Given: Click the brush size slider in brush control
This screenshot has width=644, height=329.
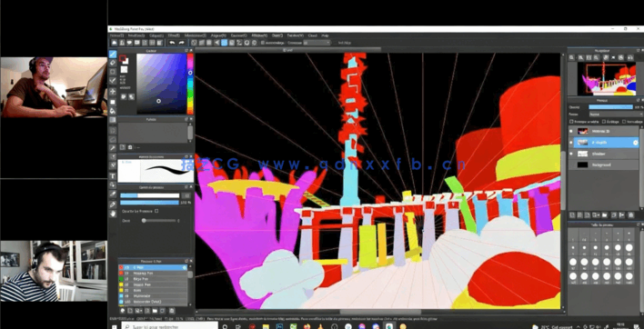Looking at the screenshot, I should pos(149,196).
